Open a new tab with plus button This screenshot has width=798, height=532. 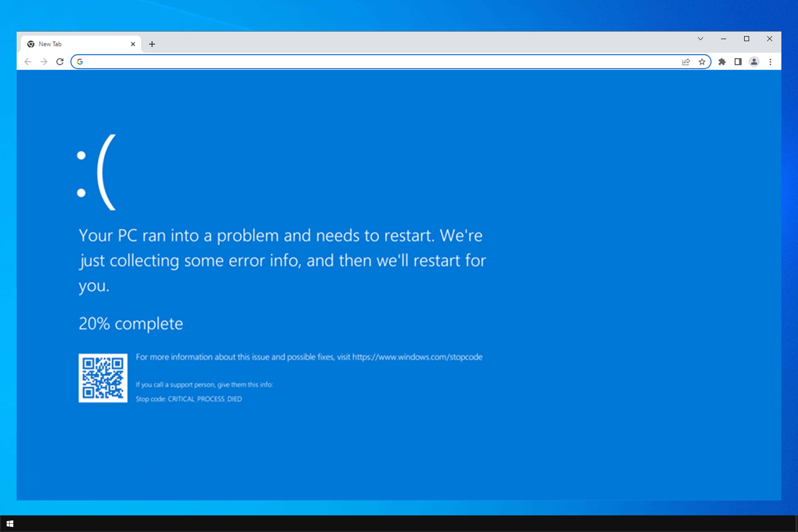click(152, 44)
